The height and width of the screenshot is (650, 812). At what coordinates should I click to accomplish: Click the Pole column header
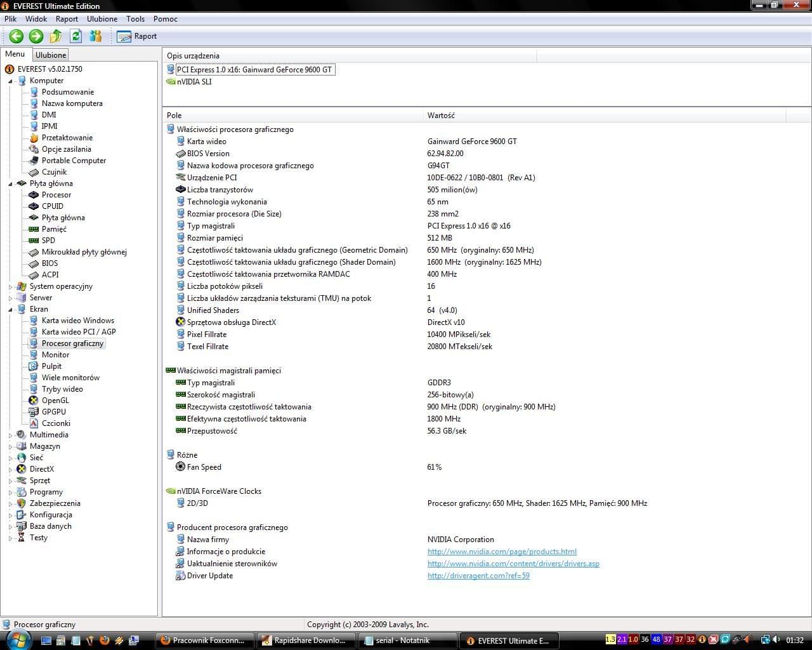[x=292, y=116]
